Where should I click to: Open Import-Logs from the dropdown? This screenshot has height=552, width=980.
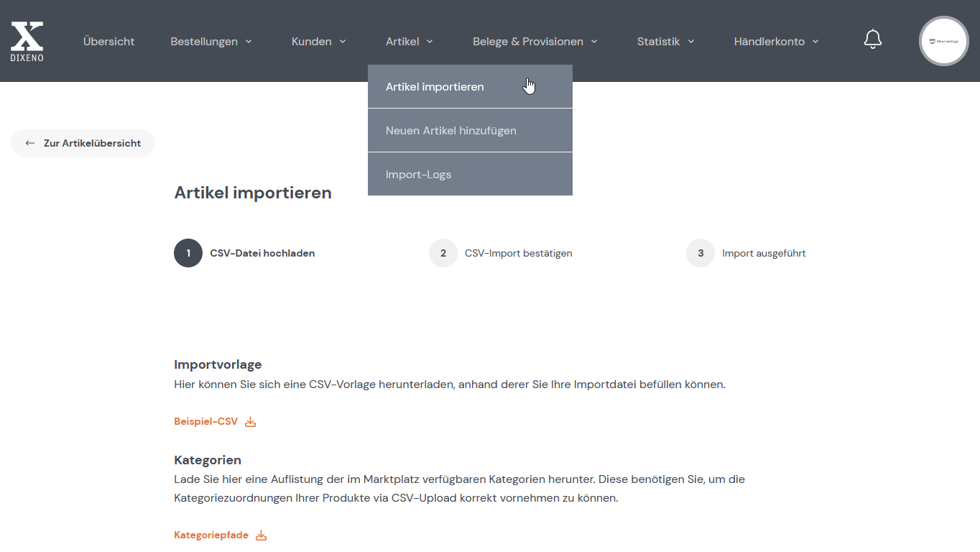point(470,174)
